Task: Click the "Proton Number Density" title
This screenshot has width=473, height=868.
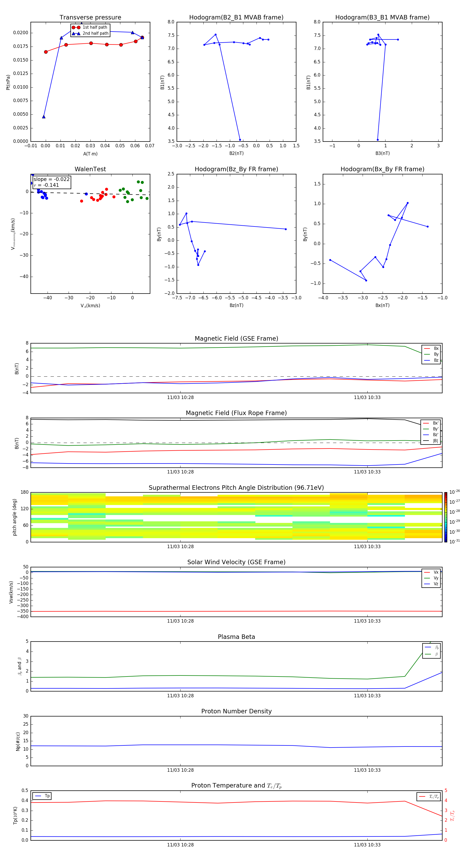Action: tap(236, 711)
